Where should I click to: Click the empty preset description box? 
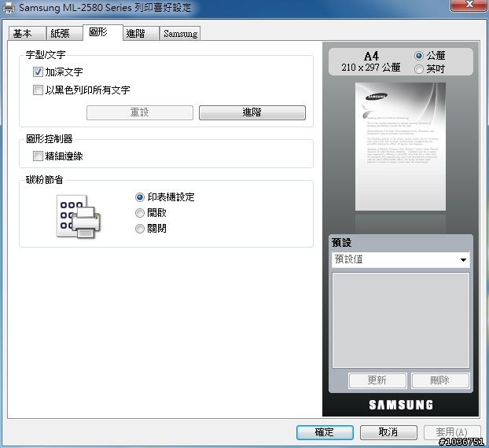401,320
